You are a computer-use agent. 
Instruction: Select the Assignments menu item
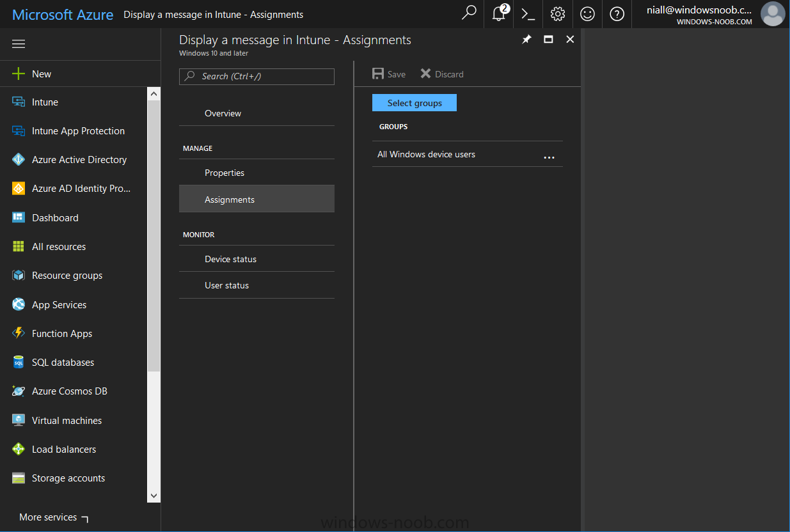click(x=257, y=199)
